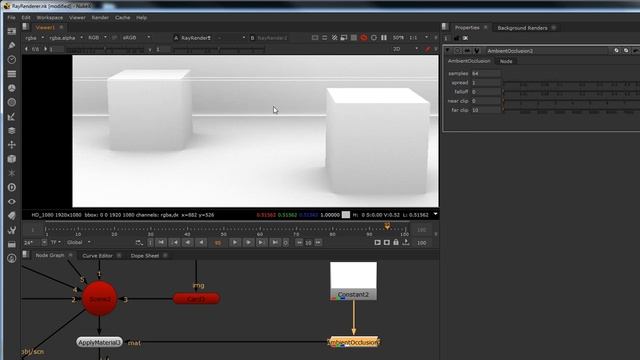
Task: Click the frame-range sync icon on timeline
Action: [139, 243]
